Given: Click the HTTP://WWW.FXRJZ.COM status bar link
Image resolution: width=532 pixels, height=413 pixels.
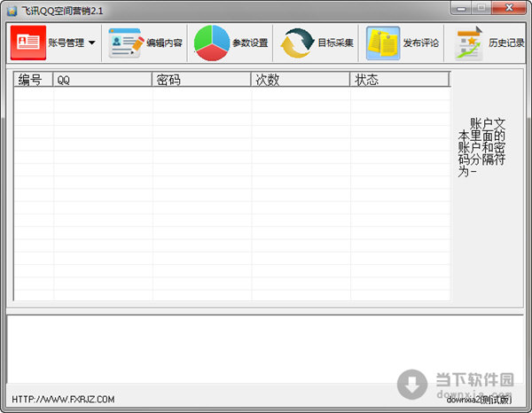Looking at the screenshot, I should [63, 400].
